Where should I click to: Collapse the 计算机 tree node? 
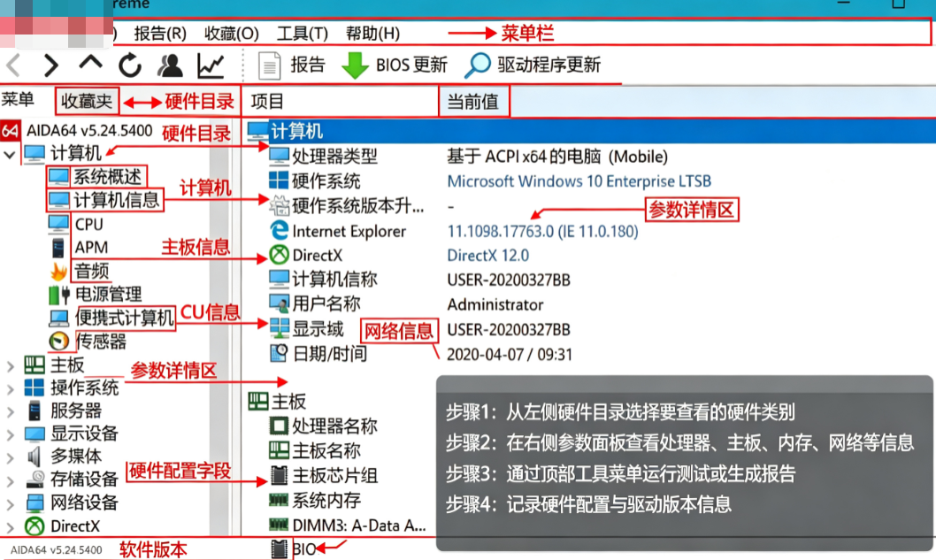point(10,155)
